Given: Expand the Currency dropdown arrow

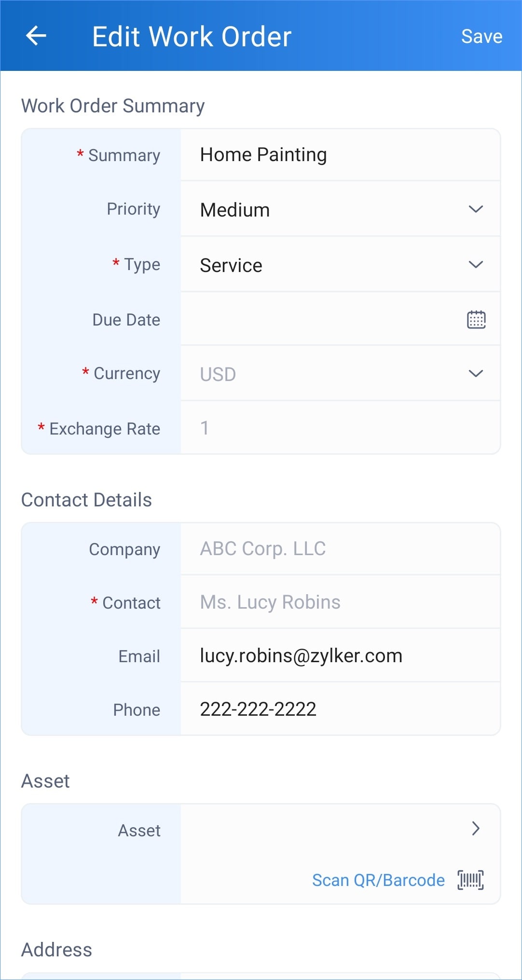Looking at the screenshot, I should 476,373.
